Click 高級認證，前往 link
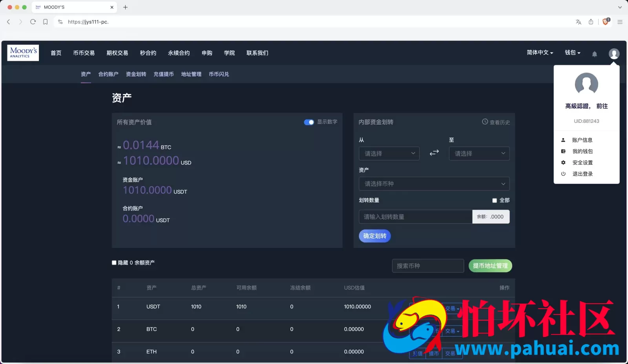This screenshot has width=628, height=364. (x=586, y=106)
